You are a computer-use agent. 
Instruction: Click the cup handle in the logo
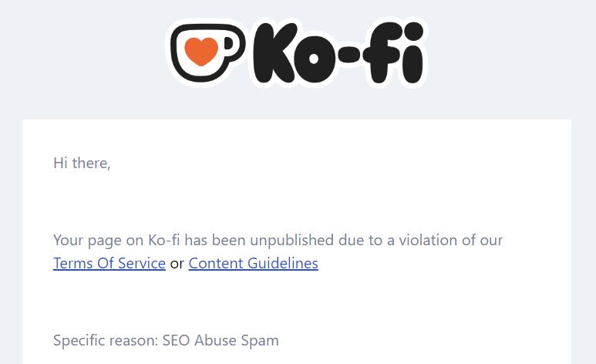point(234,44)
